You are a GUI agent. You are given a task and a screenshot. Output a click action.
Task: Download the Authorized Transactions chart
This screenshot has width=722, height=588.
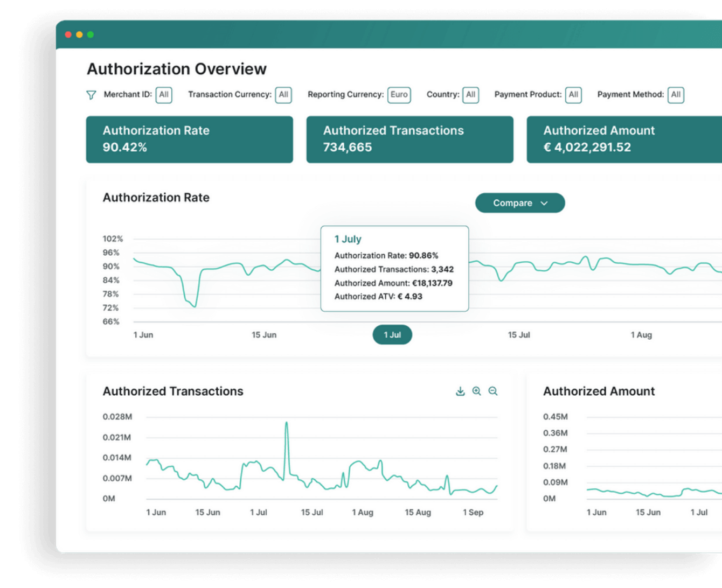460,391
